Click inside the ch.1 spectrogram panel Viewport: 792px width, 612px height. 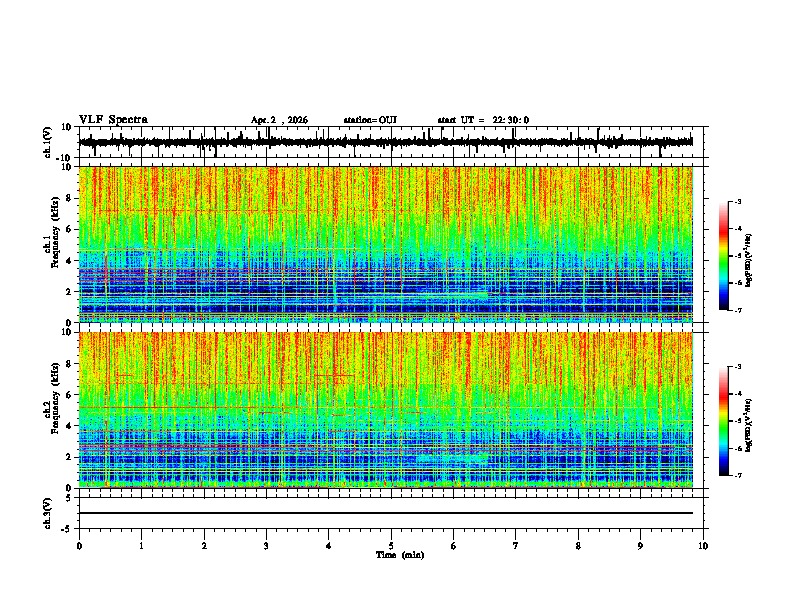tap(386, 244)
